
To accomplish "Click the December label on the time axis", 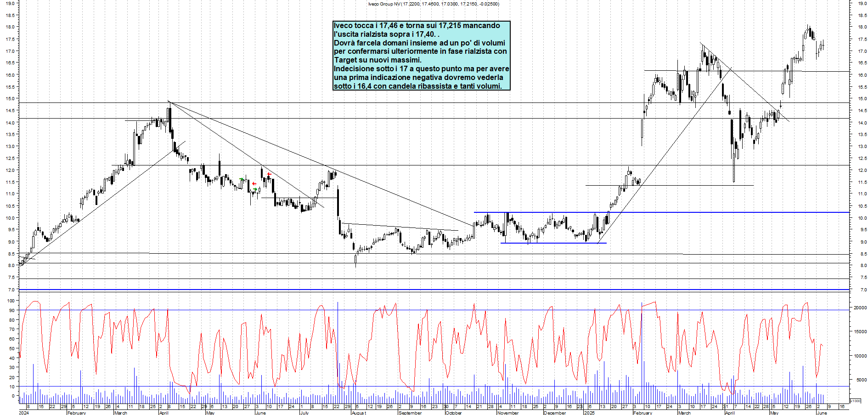I will click(x=554, y=413).
